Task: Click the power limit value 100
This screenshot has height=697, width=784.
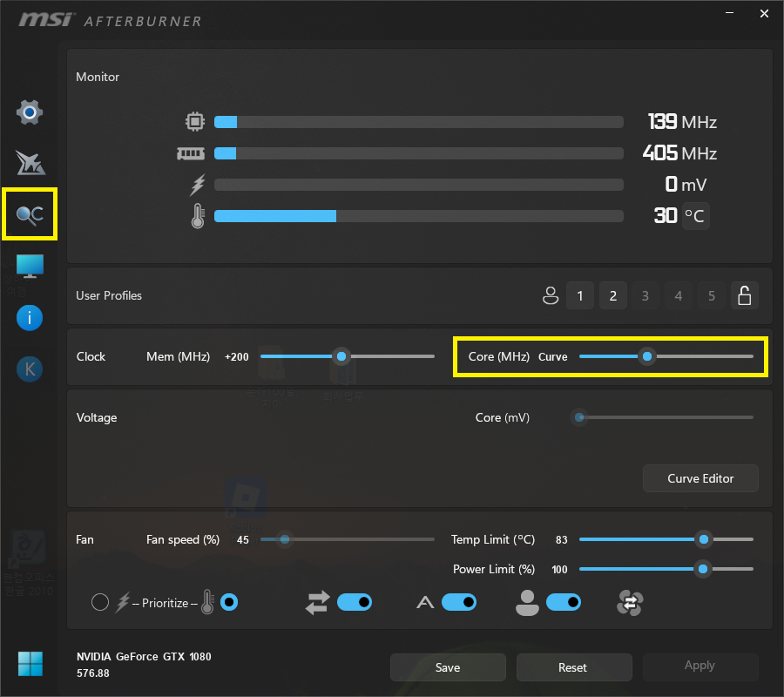Action: point(559,570)
